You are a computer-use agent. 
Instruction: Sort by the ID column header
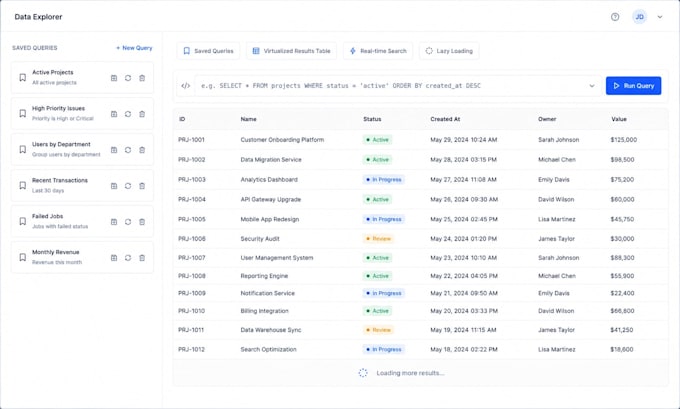[x=182, y=119]
